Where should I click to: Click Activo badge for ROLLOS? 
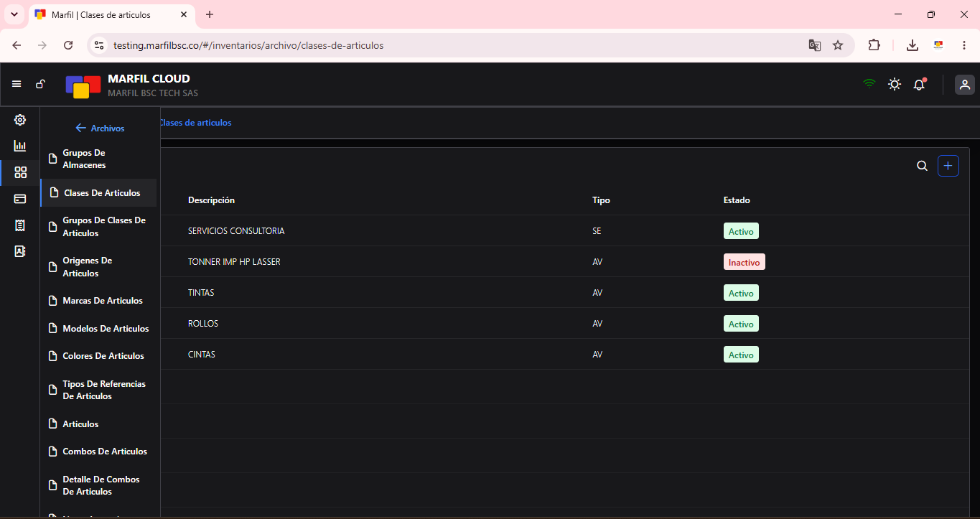(x=741, y=324)
